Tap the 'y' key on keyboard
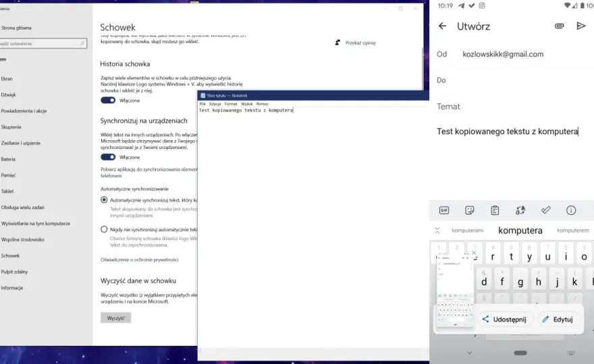Image resolution: width=594 pixels, height=364 pixels. point(529,254)
